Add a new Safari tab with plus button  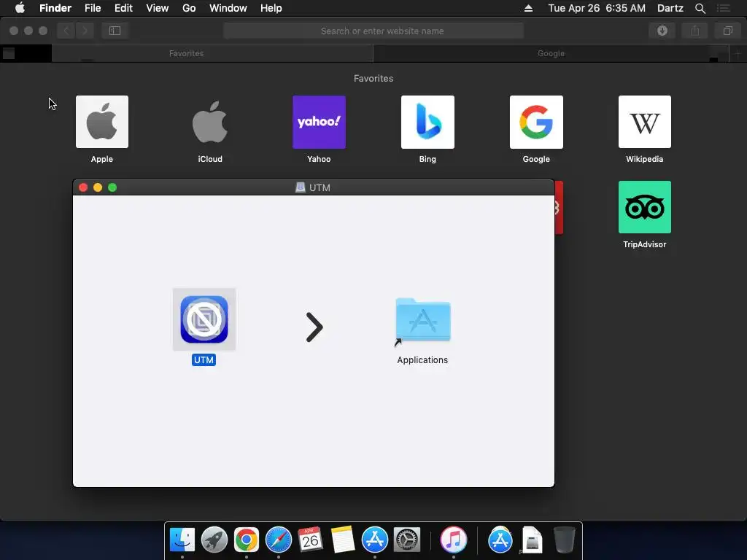[738, 53]
